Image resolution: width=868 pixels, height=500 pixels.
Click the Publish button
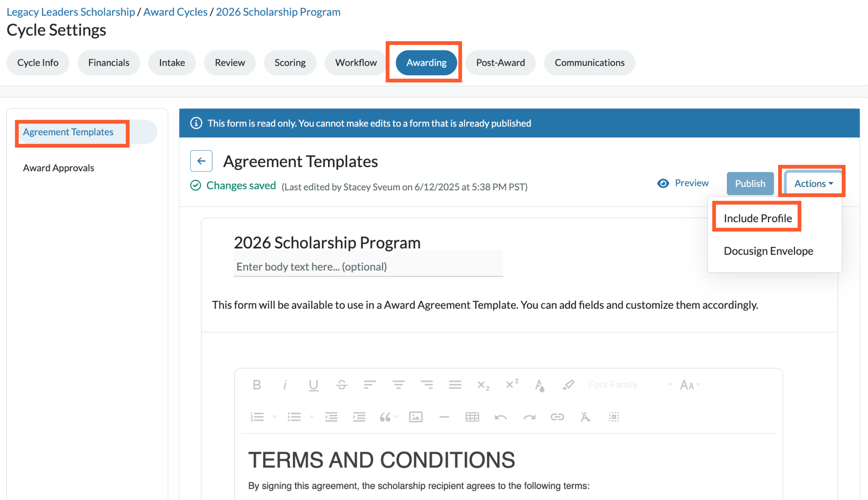pyautogui.click(x=750, y=184)
